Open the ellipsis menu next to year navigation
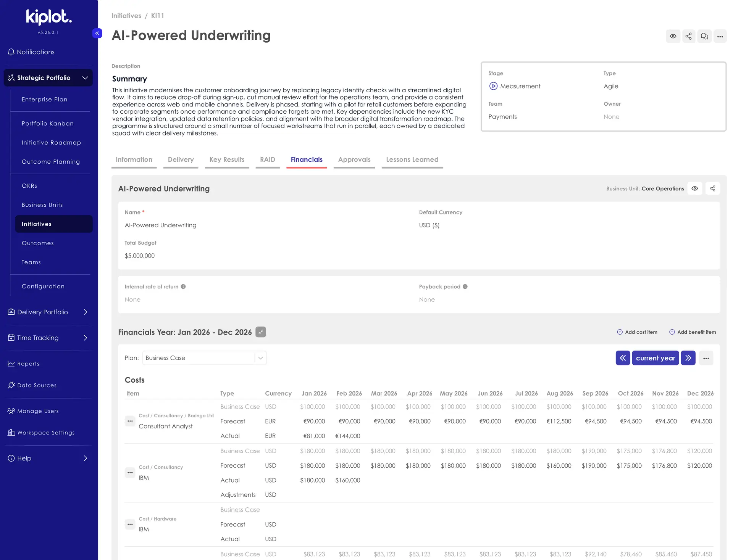 click(x=706, y=358)
